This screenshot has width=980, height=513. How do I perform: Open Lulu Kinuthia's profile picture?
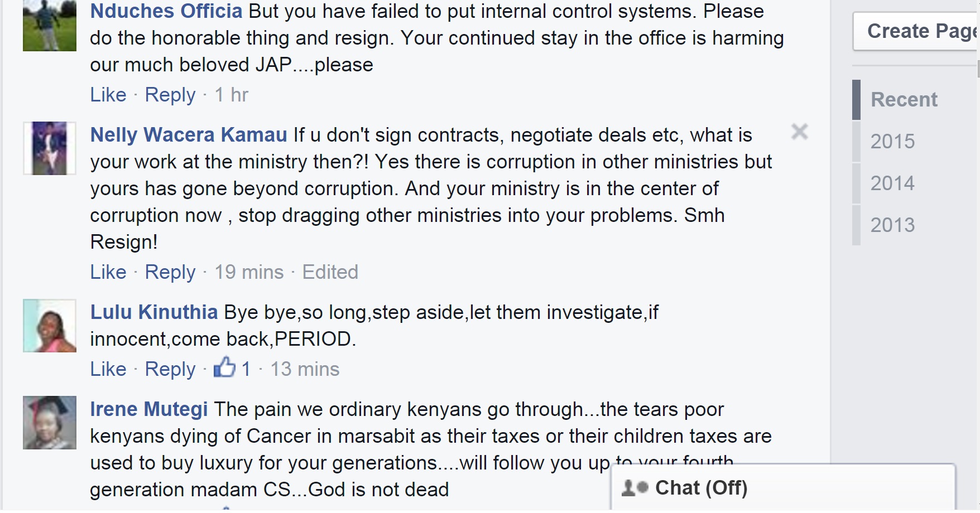[x=50, y=326]
